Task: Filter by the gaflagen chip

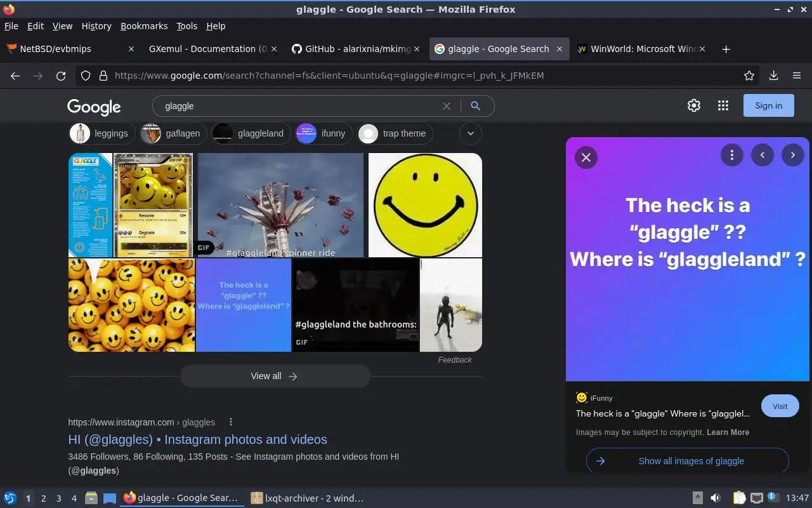Action: (x=173, y=133)
